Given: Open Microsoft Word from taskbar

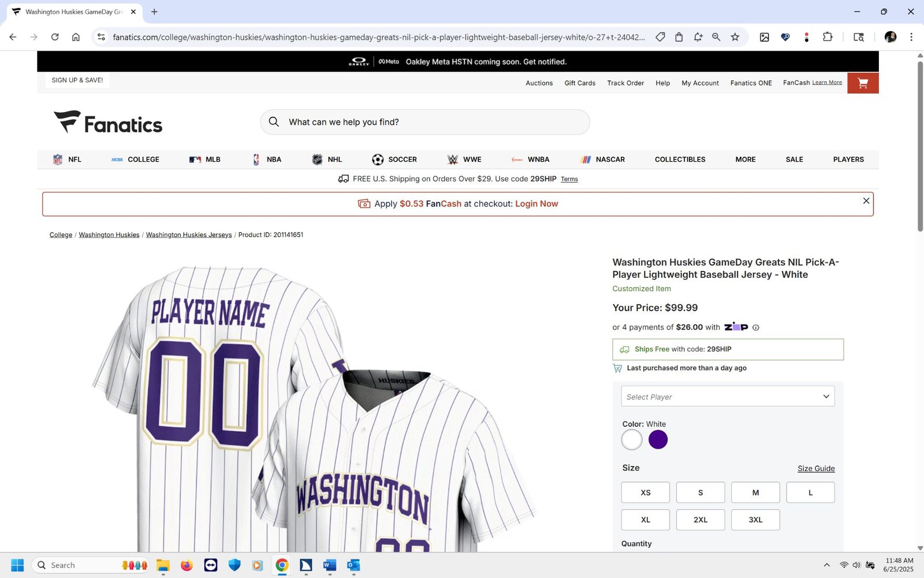Looking at the screenshot, I should point(330,565).
